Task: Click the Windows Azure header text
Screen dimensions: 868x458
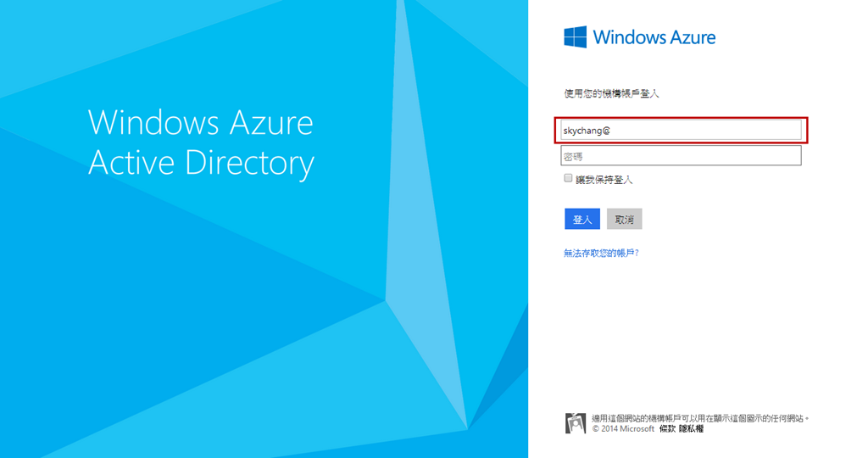Action: click(x=654, y=37)
